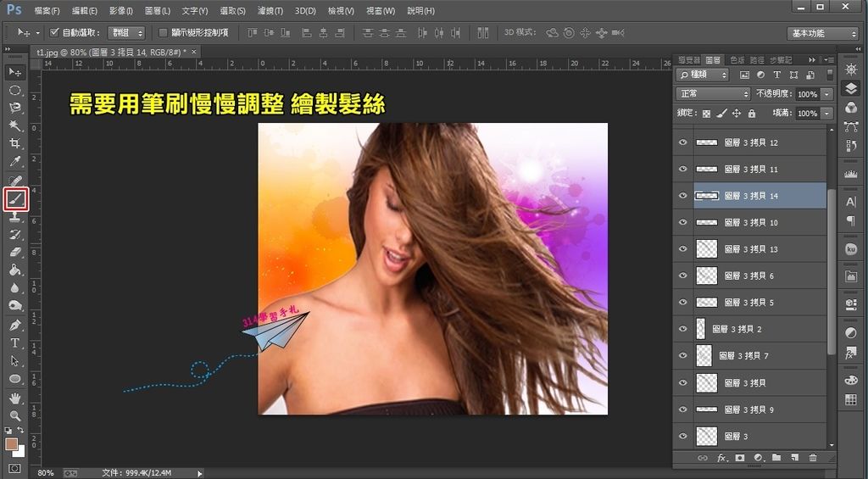
Task: Toggle the 自動選取 checkbox
Action: [x=54, y=33]
